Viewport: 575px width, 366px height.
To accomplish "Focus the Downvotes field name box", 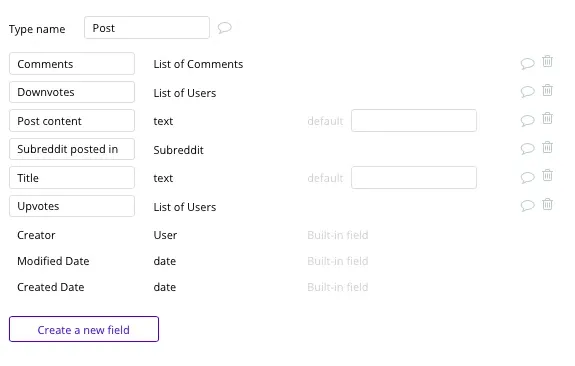I will click(72, 92).
